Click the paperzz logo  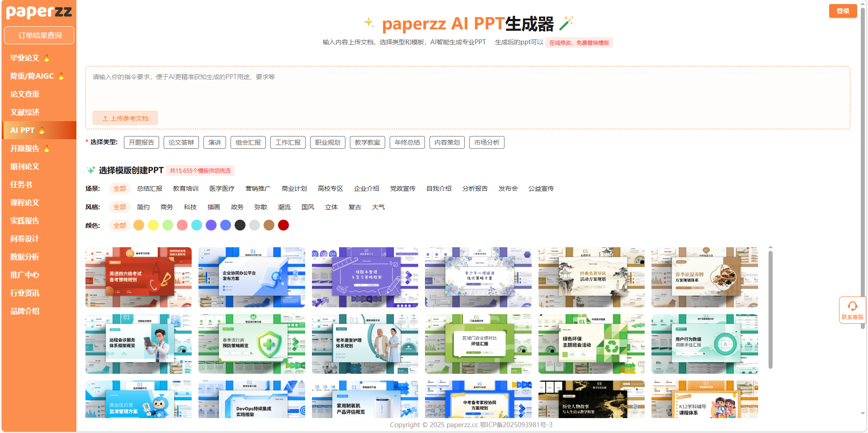click(39, 12)
